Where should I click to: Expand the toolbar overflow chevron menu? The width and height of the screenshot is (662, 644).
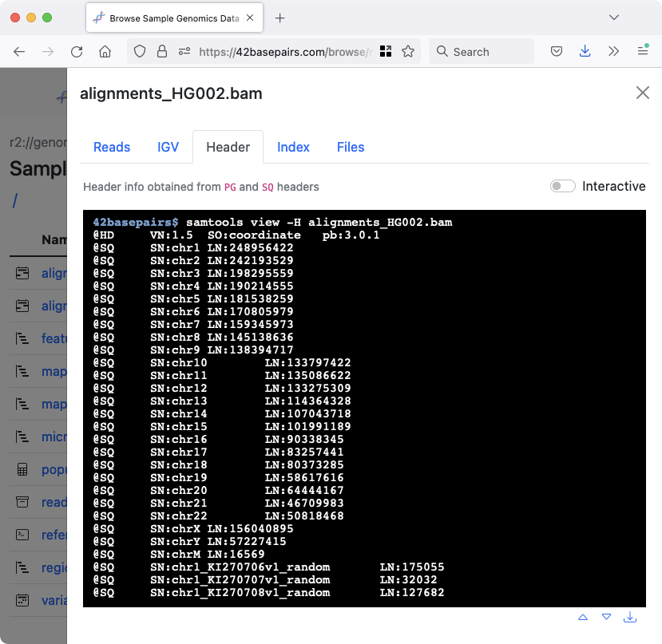[613, 50]
